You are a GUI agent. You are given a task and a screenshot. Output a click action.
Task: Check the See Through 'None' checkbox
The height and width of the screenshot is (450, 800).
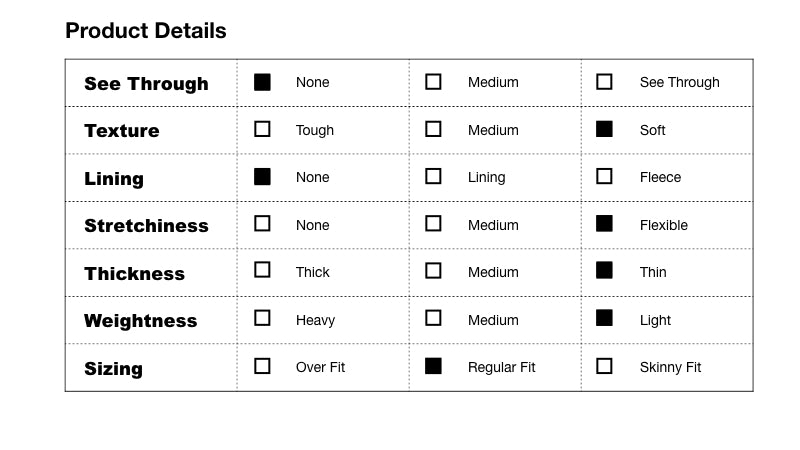(262, 82)
